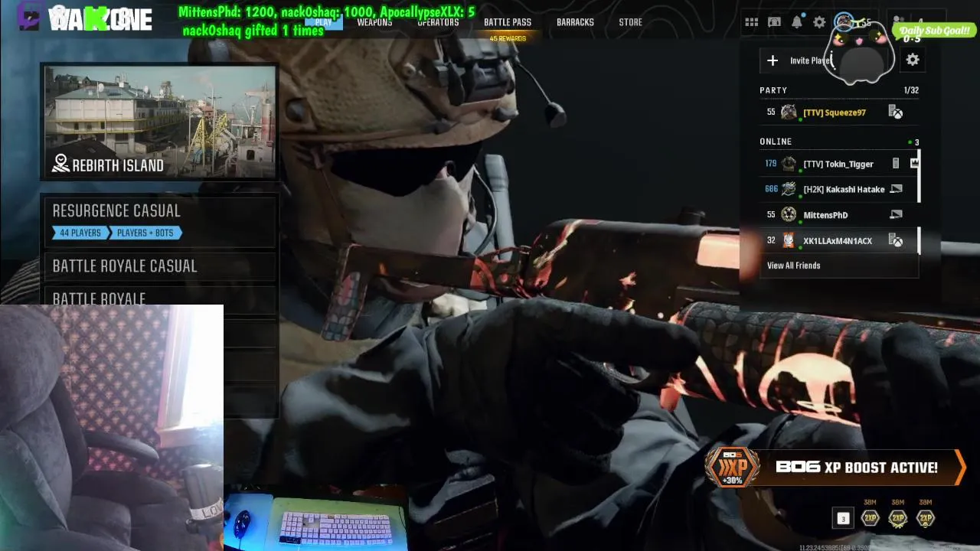The width and height of the screenshot is (980, 551).
Task: Open the notifications bell icon
Action: click(x=797, y=22)
